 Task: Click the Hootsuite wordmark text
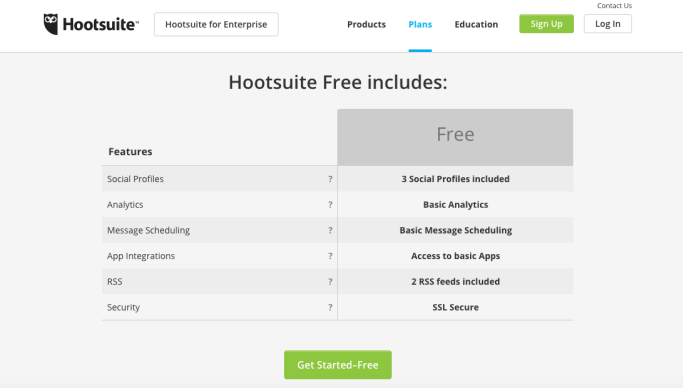coord(101,24)
